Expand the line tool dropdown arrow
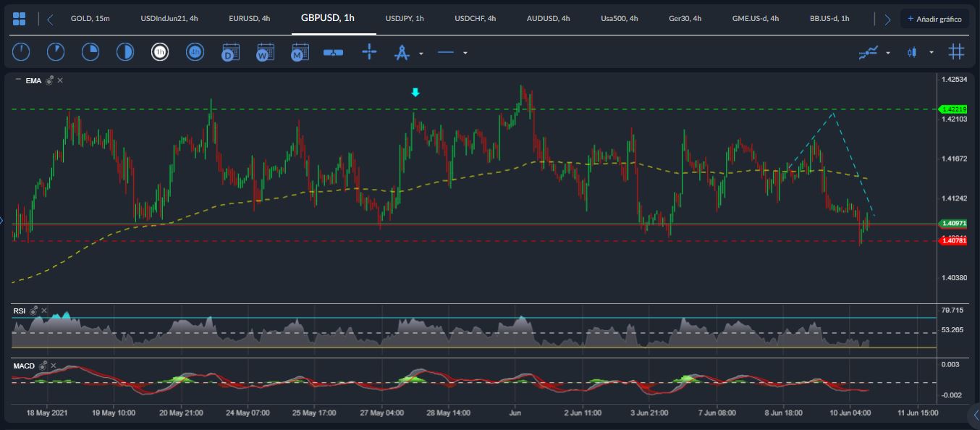 465,53
